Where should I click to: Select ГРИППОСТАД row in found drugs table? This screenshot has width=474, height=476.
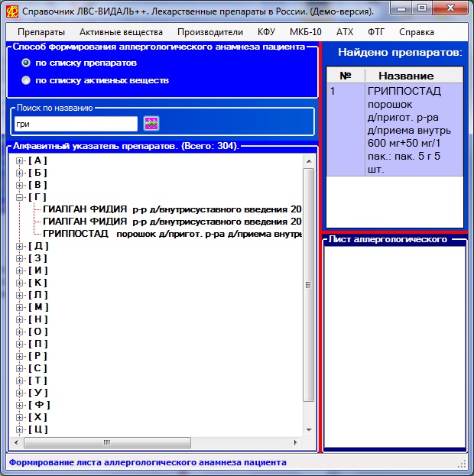[x=394, y=130]
